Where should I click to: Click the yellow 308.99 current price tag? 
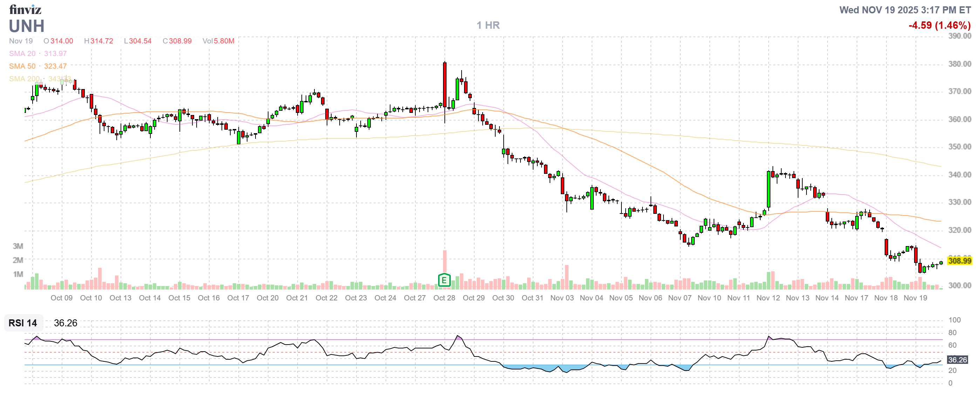tap(959, 261)
